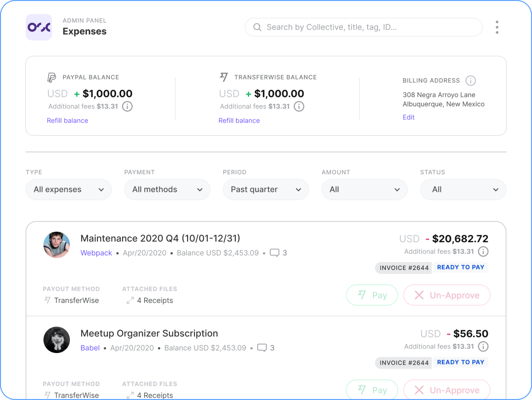The image size is (532, 400).
Task: Click the TransferWise payout method icon under Maintenance expense
Action: tap(47, 300)
